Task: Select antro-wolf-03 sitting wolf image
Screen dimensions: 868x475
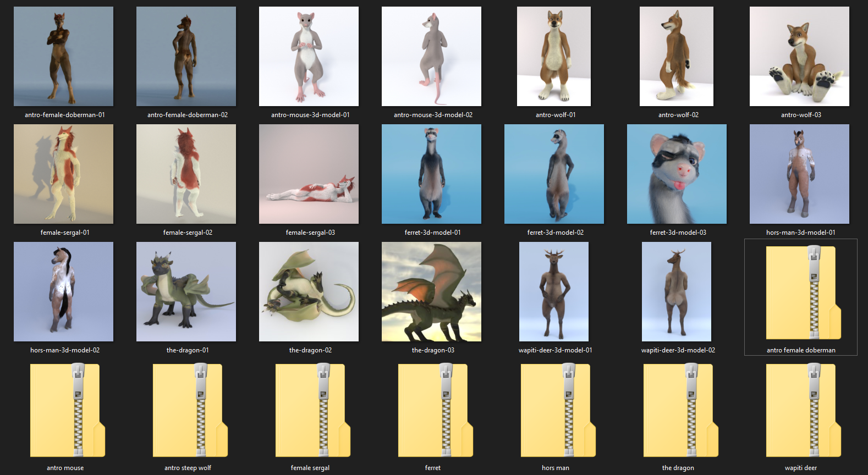Action: click(799, 56)
